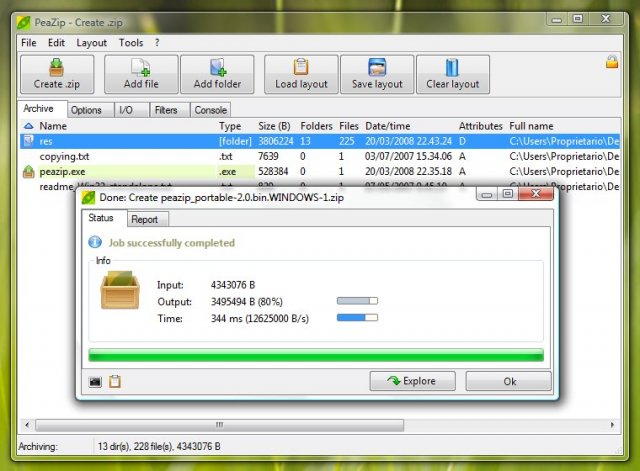Open the Layout menu
Image resolution: width=640 pixels, height=471 pixels.
(91, 43)
